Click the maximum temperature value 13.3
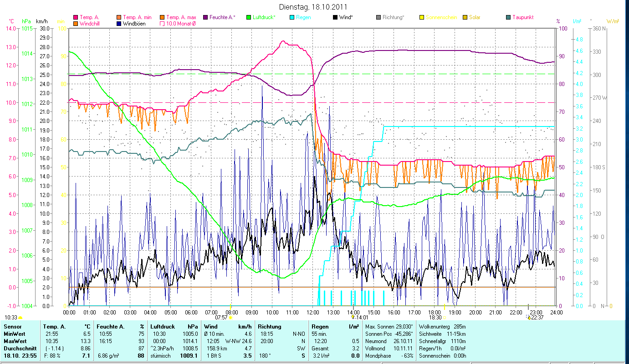This screenshot has width=629, height=364. (x=86, y=341)
